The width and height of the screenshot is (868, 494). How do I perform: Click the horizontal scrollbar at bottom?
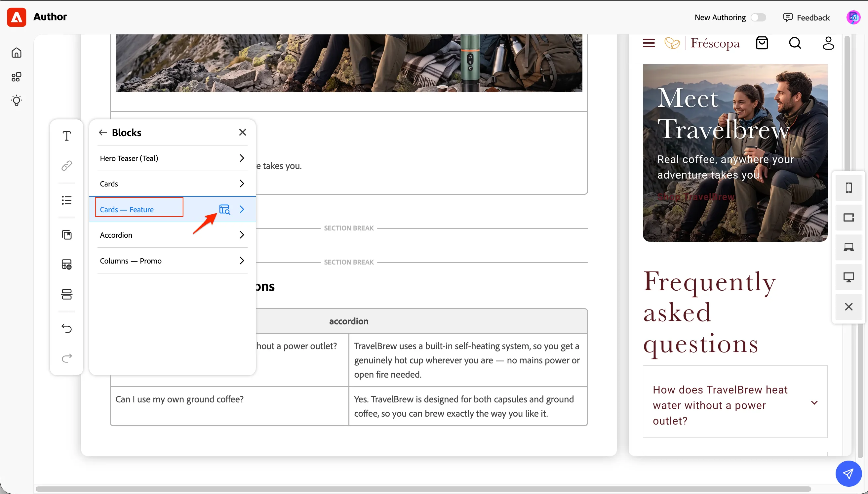(423, 489)
